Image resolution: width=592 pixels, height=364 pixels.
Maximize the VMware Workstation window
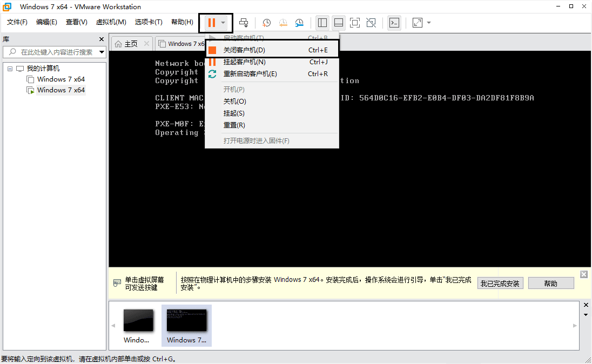tap(571, 6)
